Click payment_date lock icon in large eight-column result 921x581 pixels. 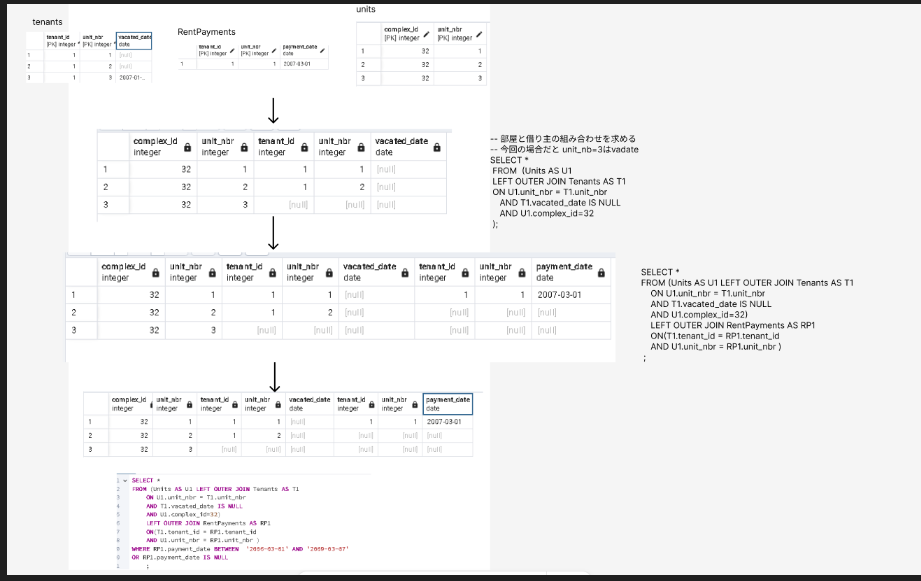(601, 273)
